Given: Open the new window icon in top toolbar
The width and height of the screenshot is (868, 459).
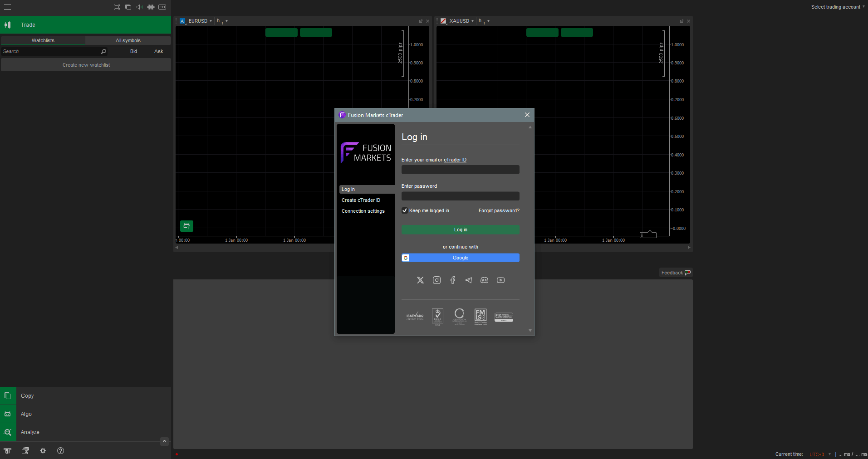Looking at the screenshot, I should point(128,7).
